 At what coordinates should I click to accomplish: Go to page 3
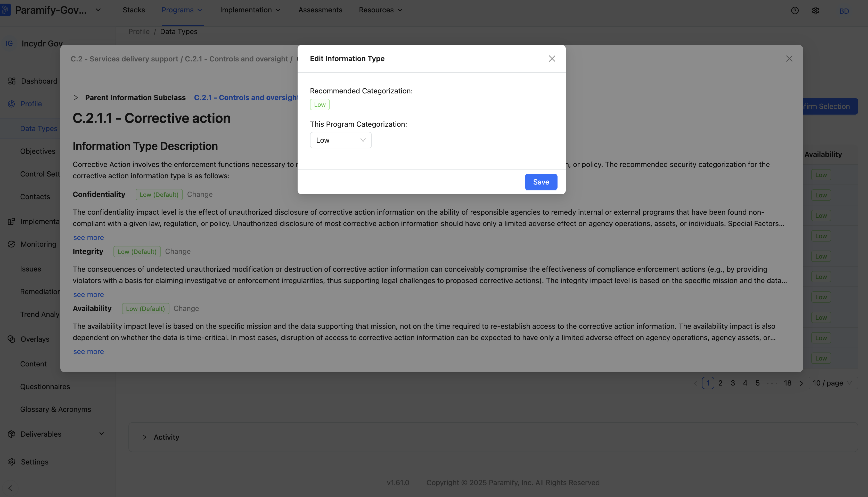733,383
